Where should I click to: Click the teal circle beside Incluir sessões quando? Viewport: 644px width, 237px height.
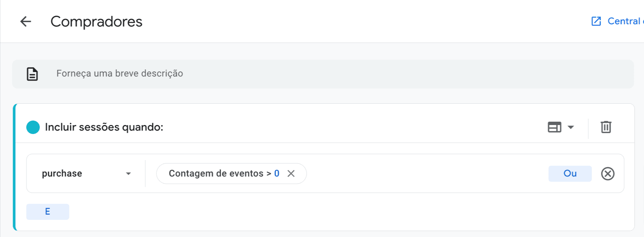[x=33, y=127]
